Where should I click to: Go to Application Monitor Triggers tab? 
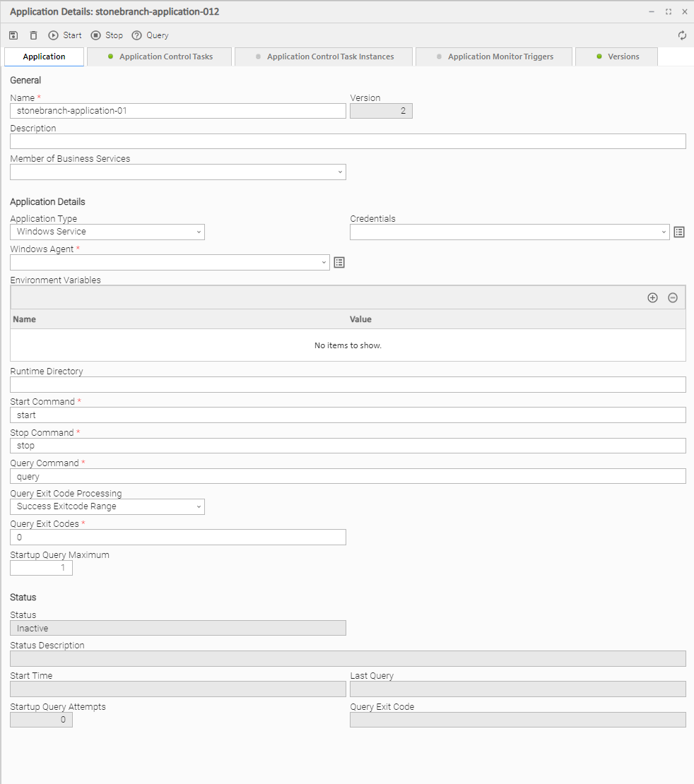(494, 57)
